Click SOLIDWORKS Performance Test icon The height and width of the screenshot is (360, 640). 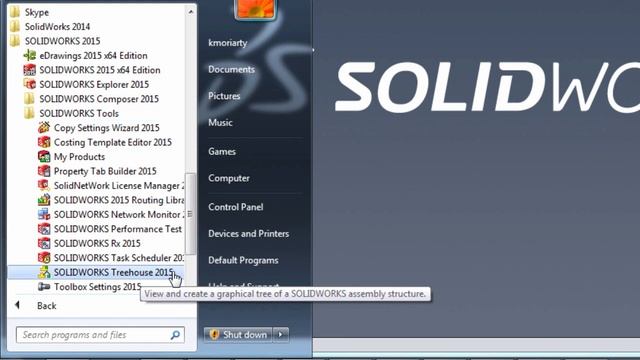point(44,229)
